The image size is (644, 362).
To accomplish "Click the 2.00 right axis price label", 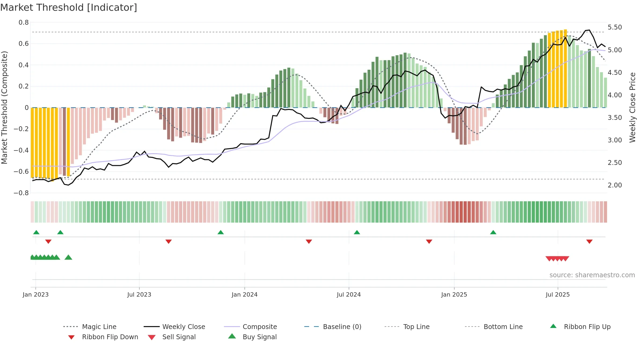I will (615, 185).
